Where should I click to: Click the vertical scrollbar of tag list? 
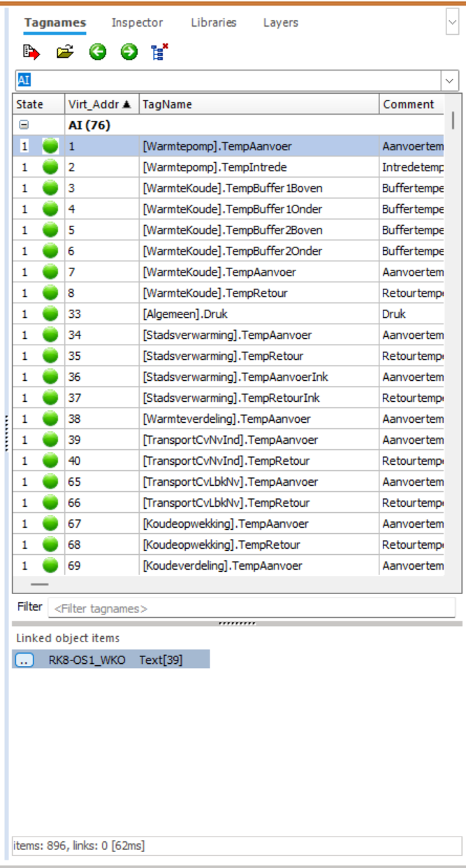(x=454, y=342)
